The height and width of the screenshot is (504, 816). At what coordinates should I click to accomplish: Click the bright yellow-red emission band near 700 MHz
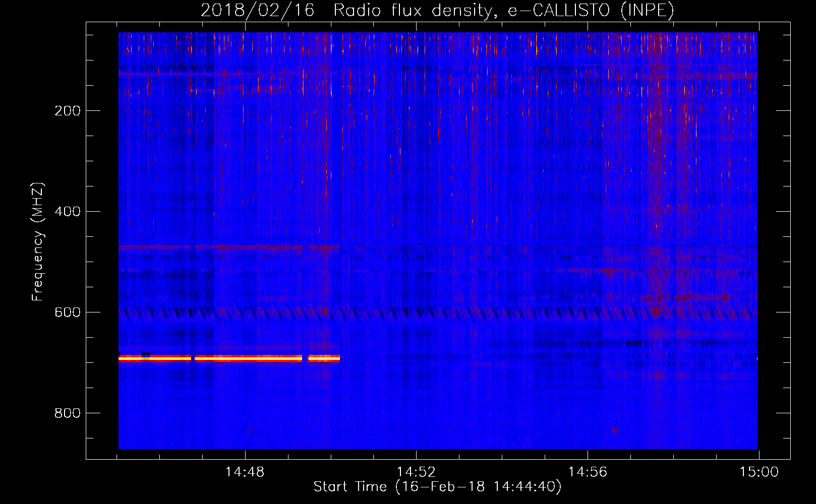(229, 358)
